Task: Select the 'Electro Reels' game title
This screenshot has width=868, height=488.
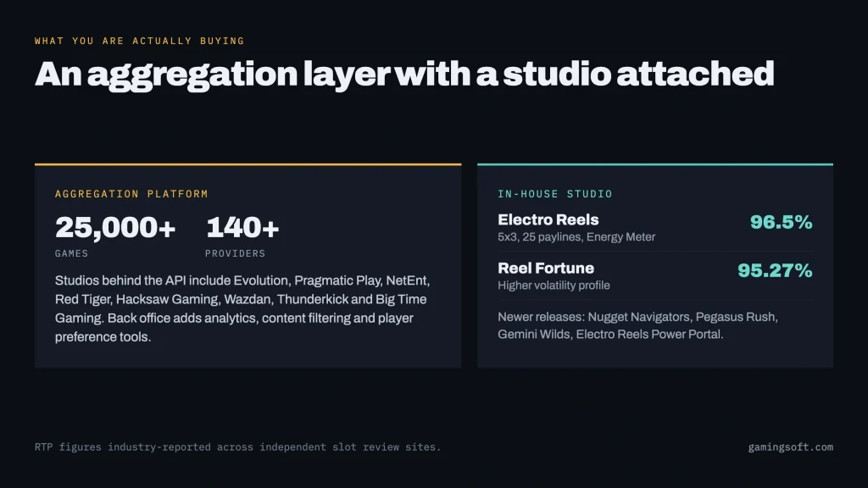Action: click(x=548, y=219)
